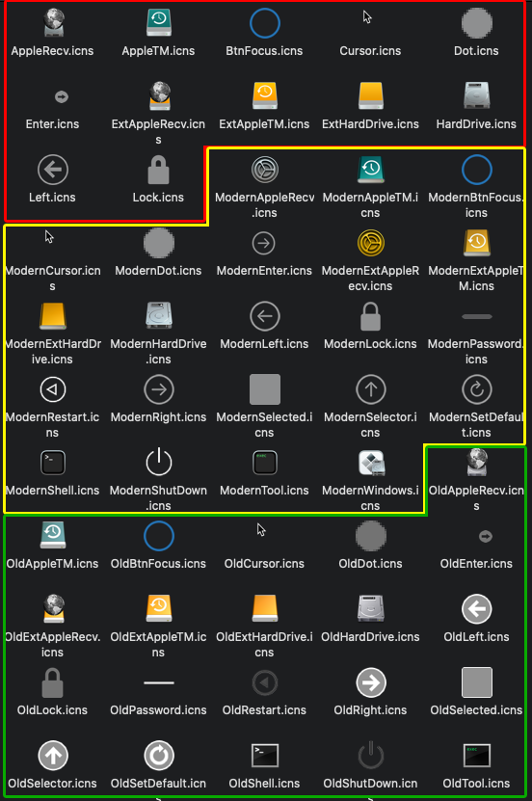The image size is (532, 801).
Task: Click the "OldPassword.icns" file name label
Action: coord(159,710)
